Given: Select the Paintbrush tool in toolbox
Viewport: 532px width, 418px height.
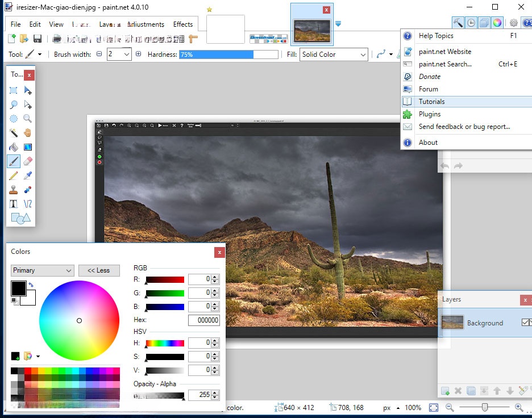Looking at the screenshot, I should (14, 161).
